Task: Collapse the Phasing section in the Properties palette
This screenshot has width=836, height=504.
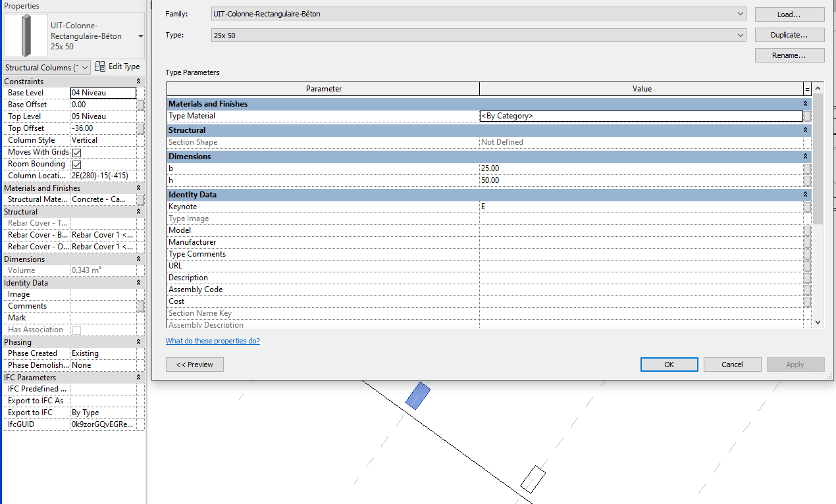Action: click(x=138, y=341)
